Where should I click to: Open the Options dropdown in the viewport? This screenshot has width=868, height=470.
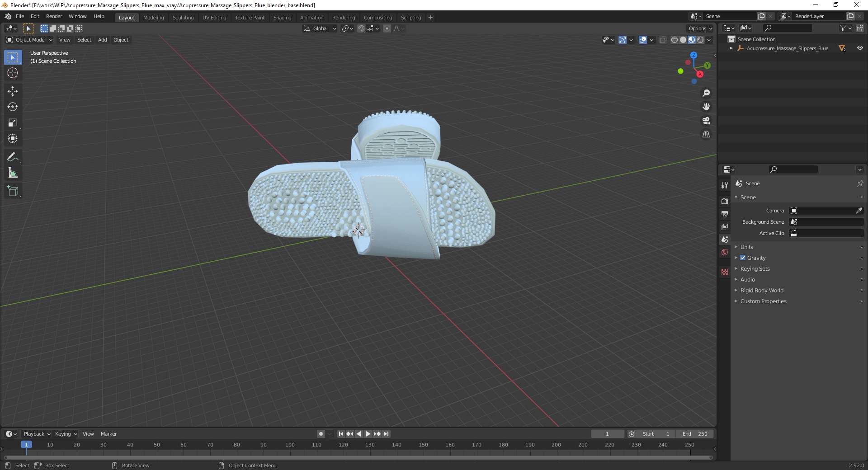point(700,28)
